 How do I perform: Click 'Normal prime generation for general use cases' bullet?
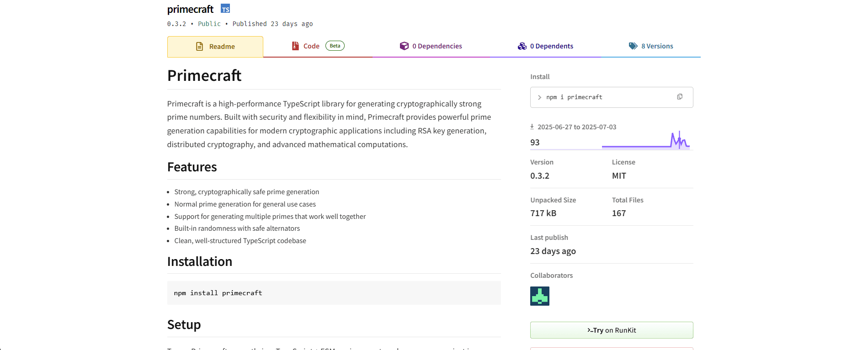coord(245,204)
